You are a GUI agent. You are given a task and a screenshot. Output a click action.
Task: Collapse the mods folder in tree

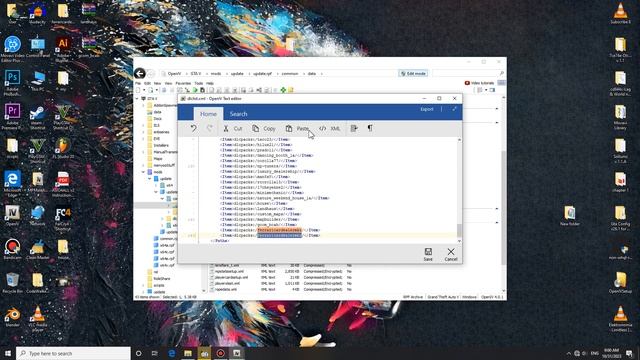coord(143,172)
